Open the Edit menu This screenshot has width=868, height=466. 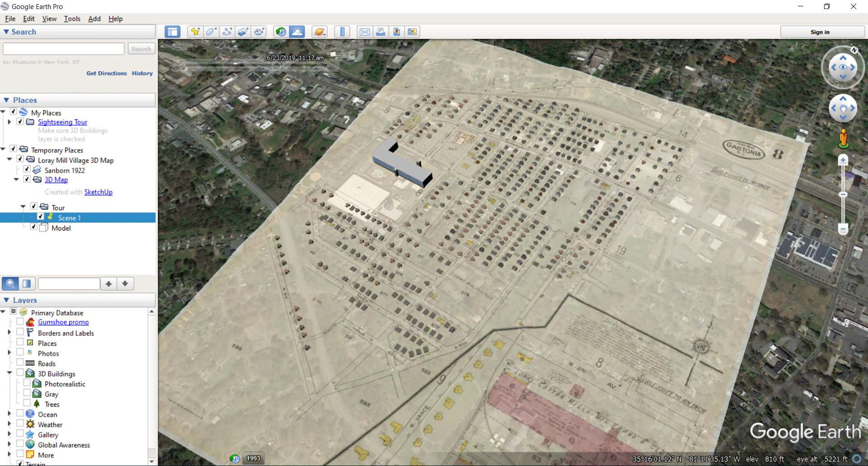(28, 19)
